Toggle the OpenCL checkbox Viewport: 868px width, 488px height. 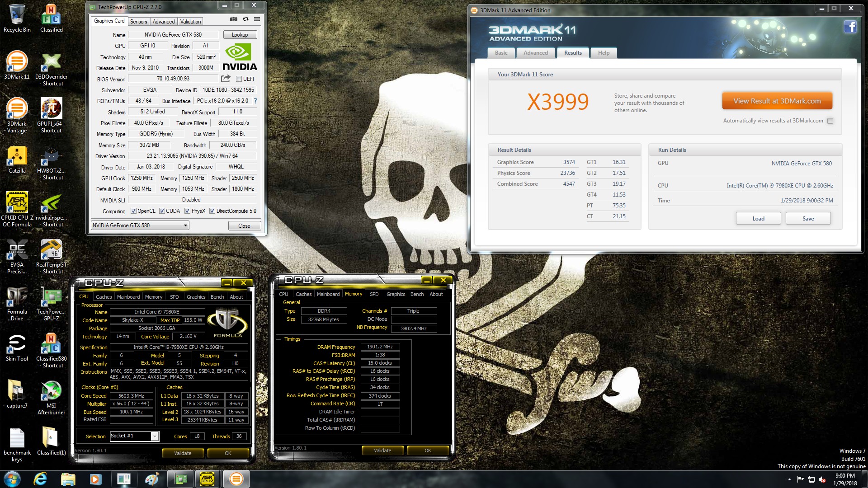[x=133, y=211]
